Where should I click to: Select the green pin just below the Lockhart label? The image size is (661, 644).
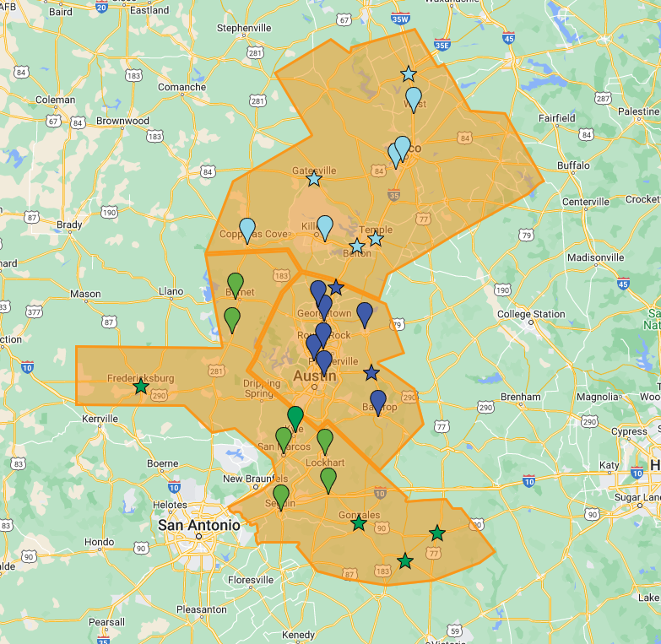[x=328, y=481]
